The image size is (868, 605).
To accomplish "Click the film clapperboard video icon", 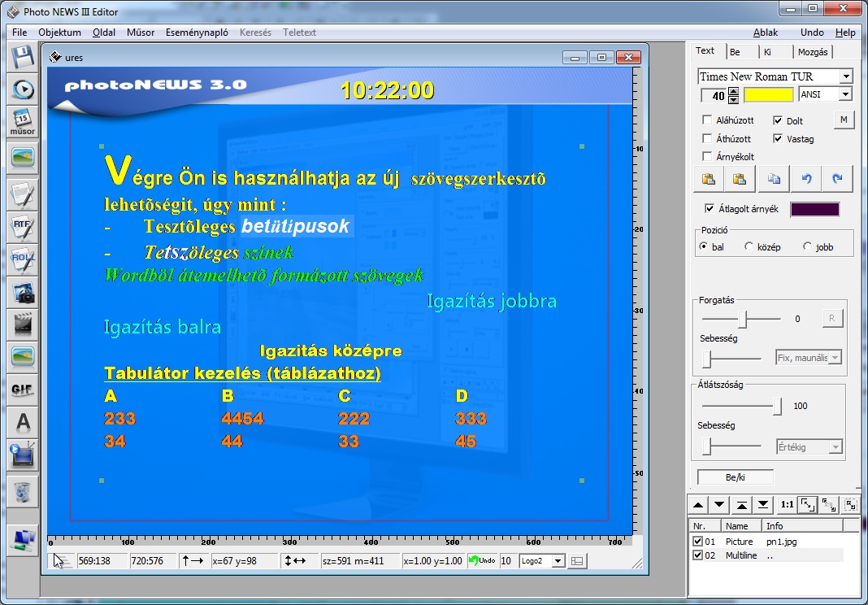I will click(22, 324).
